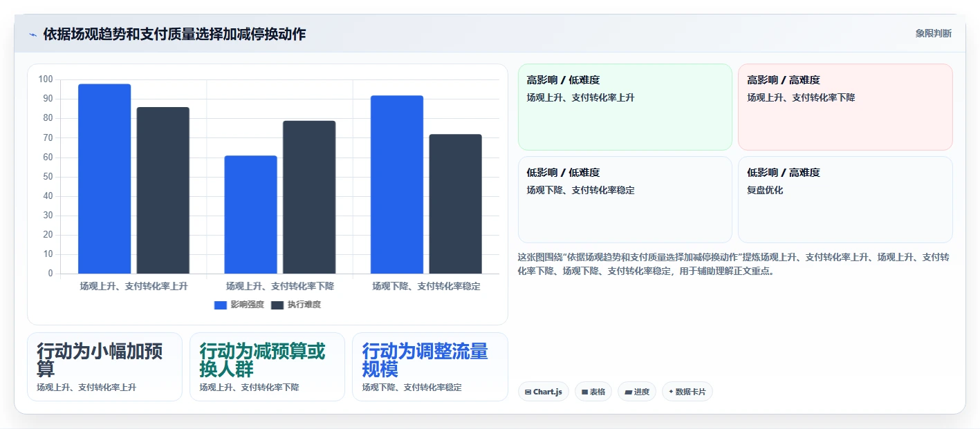Select the 表格 tag chip
The width and height of the screenshot is (980, 429).
click(593, 392)
